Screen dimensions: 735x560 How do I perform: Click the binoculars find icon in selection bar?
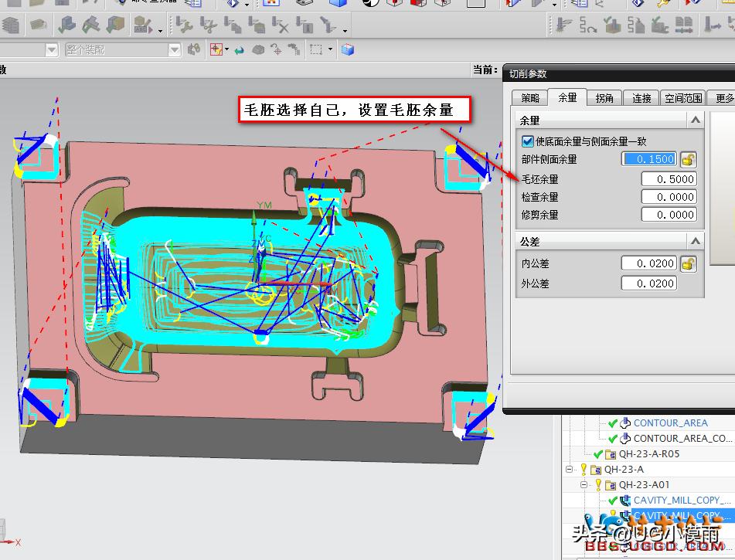tap(194, 50)
